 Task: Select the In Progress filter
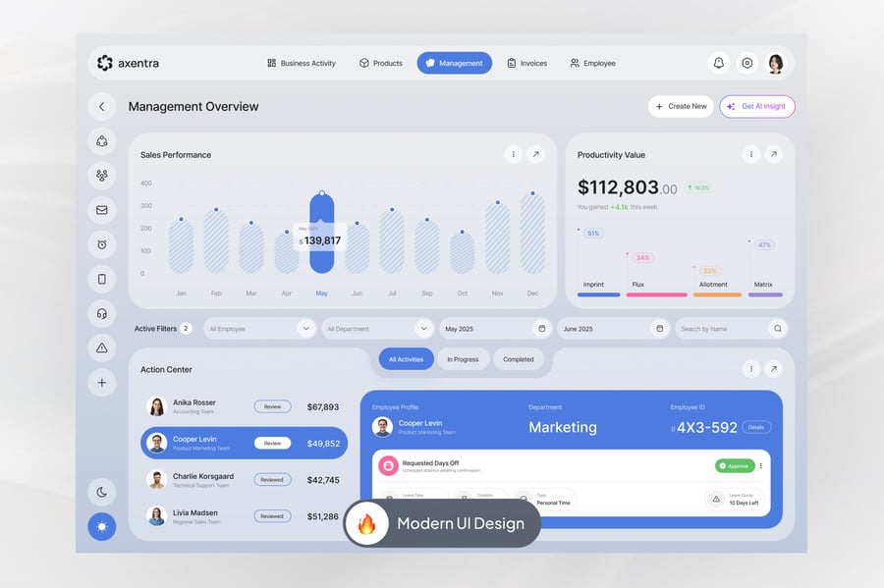[463, 359]
